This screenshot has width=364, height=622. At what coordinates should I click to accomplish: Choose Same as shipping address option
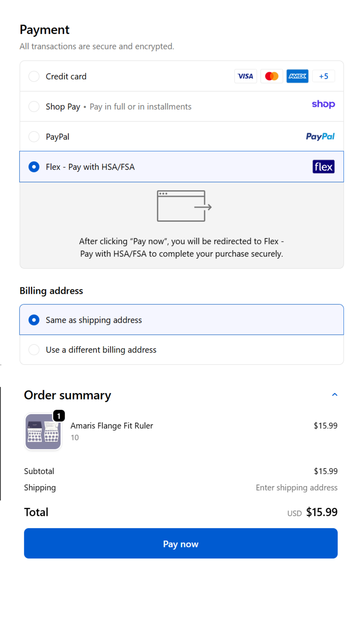[34, 320]
